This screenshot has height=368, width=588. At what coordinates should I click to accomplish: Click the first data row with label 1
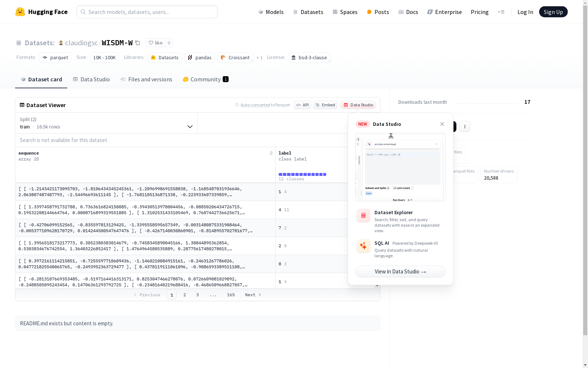(x=182, y=192)
